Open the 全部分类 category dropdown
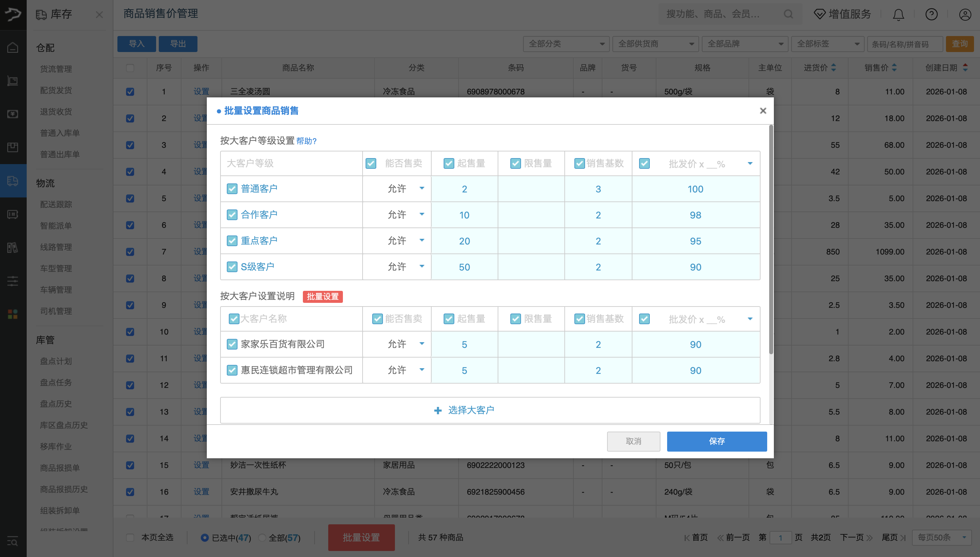Viewport: 980px width, 557px height. [x=565, y=44]
